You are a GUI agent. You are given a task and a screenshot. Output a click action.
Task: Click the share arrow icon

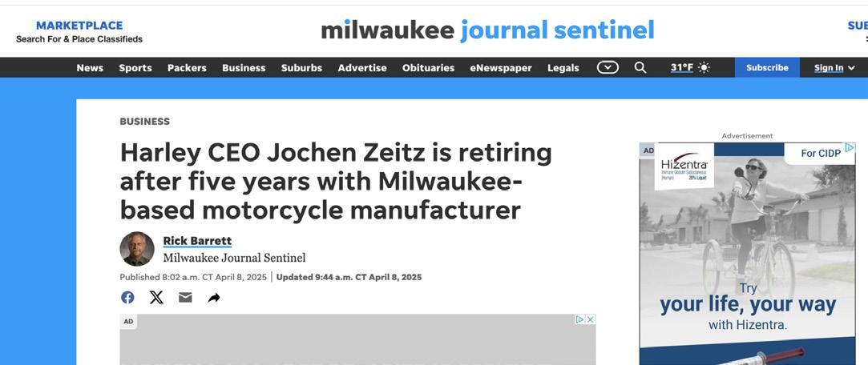tap(214, 298)
